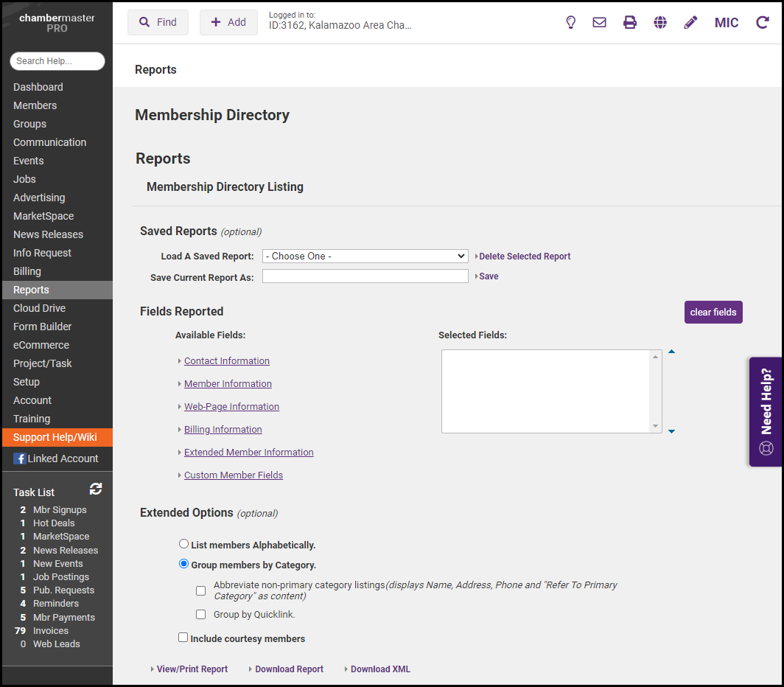Refresh the Task List

pos(96,489)
